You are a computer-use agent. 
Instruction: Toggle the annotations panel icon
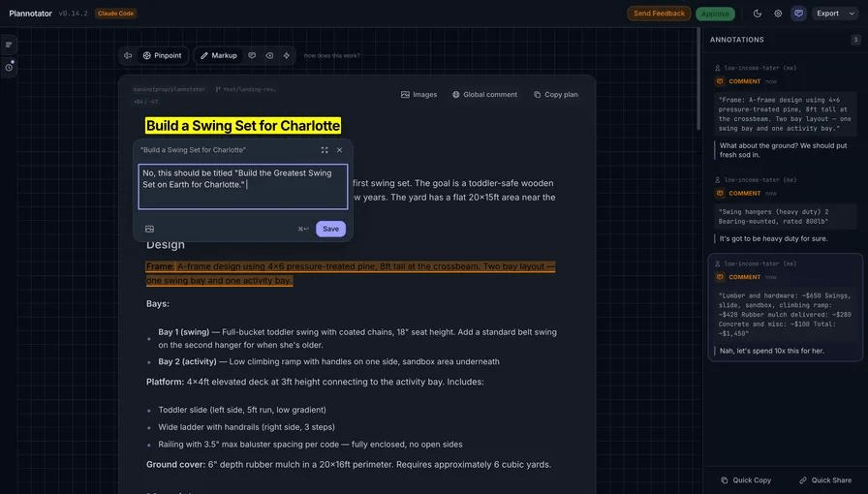coord(798,14)
